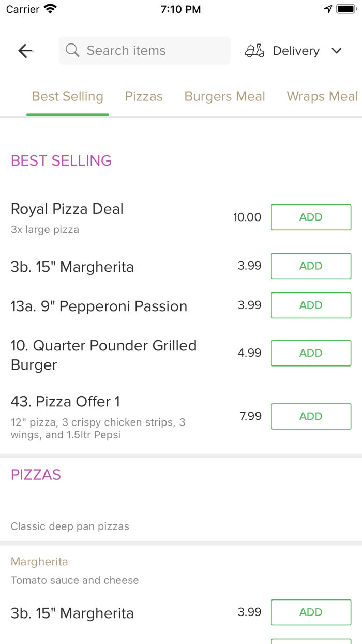Select the delivery scooter icon
This screenshot has width=362, height=644.
pos(254,50)
